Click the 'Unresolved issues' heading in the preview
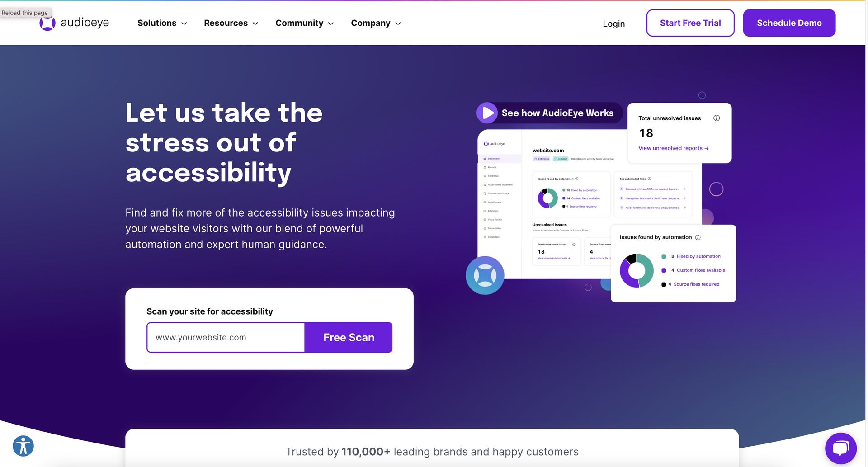 [x=549, y=225]
